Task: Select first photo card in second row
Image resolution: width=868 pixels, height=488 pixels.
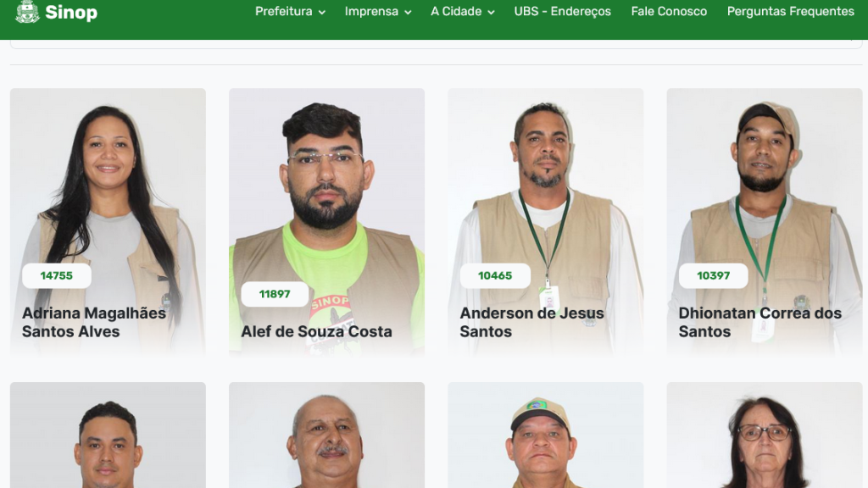Action: point(108,435)
